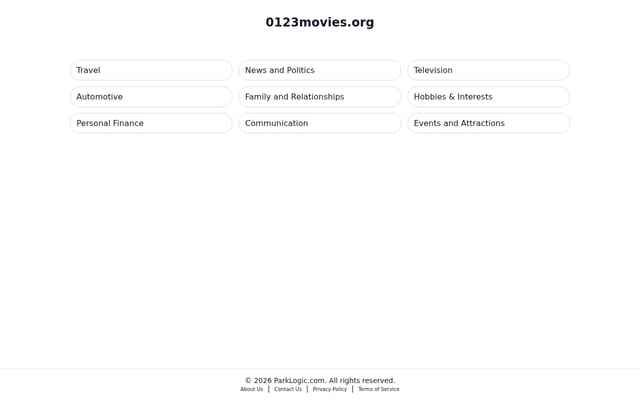Open the Travel category link
Viewport: 640px width, 400px height.
coord(151,70)
